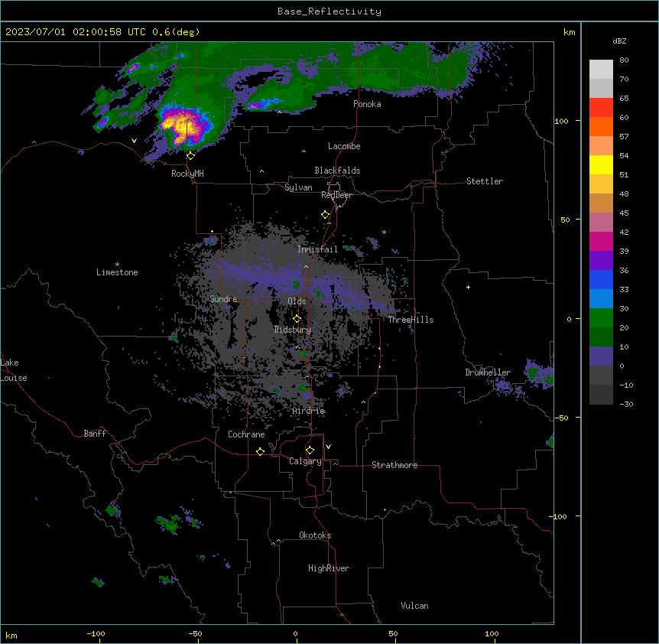This screenshot has width=659, height=644.
Task: Click the yellow diamond marker near RockyMH
Action: tap(190, 156)
